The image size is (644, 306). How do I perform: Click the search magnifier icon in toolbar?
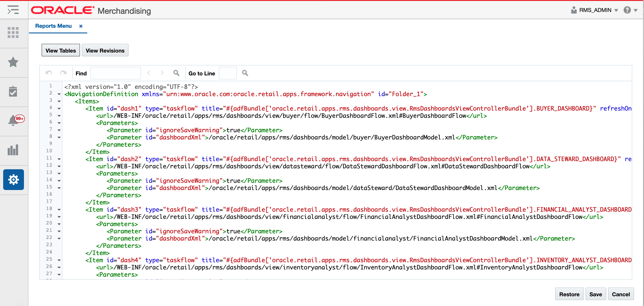coord(176,73)
